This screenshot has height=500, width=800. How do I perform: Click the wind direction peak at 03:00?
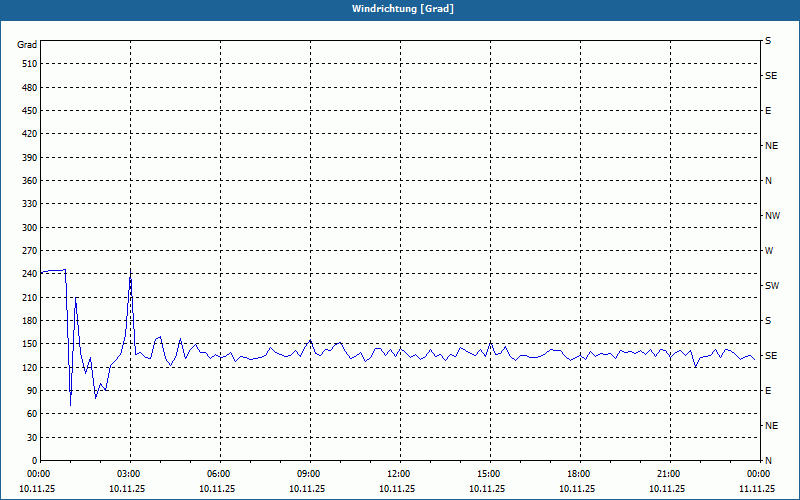(x=131, y=272)
